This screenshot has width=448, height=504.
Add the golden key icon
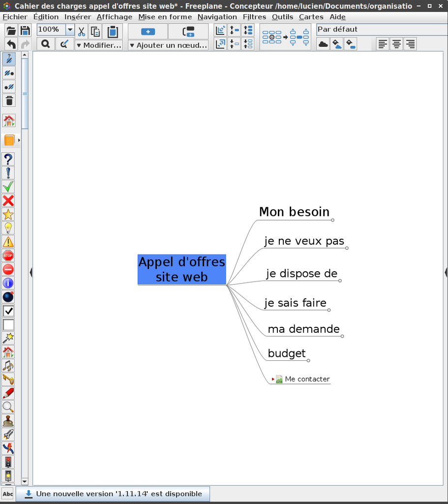pos(8,379)
